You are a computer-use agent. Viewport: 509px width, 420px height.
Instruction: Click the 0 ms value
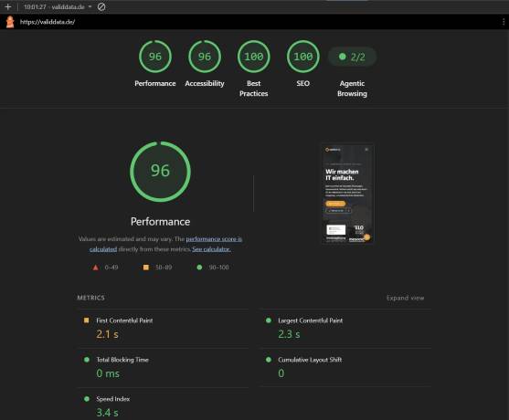[x=108, y=373]
